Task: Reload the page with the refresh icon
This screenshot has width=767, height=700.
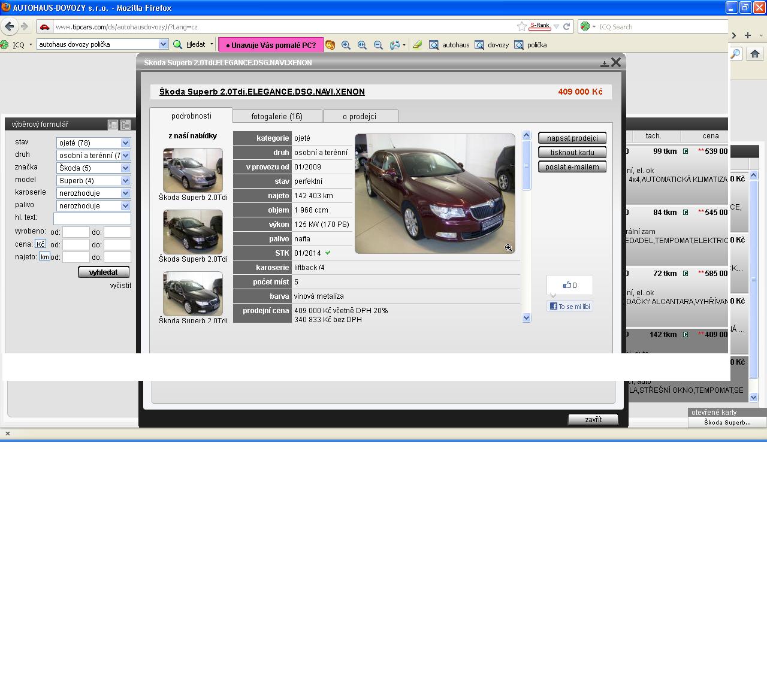Action: pyautogui.click(x=566, y=26)
